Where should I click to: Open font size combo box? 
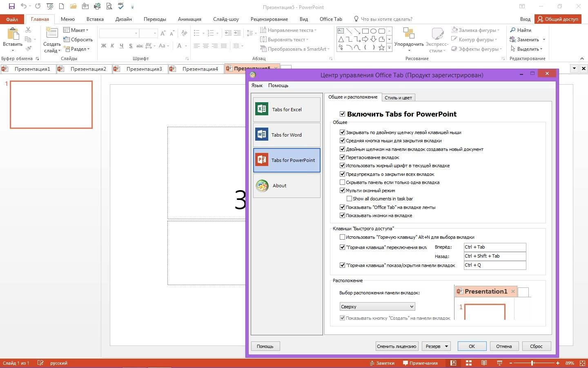148,33
